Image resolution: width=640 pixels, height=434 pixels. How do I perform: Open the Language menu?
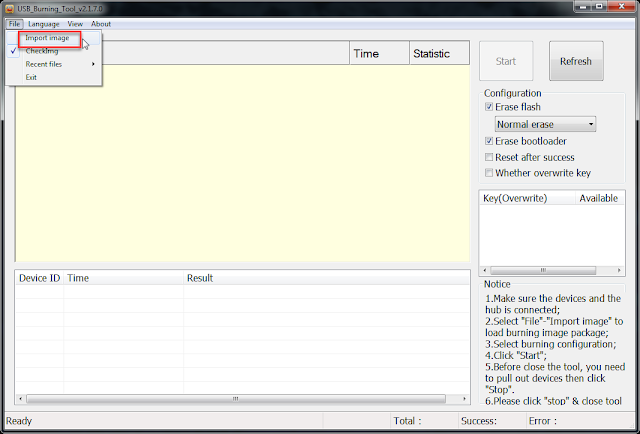tap(44, 23)
